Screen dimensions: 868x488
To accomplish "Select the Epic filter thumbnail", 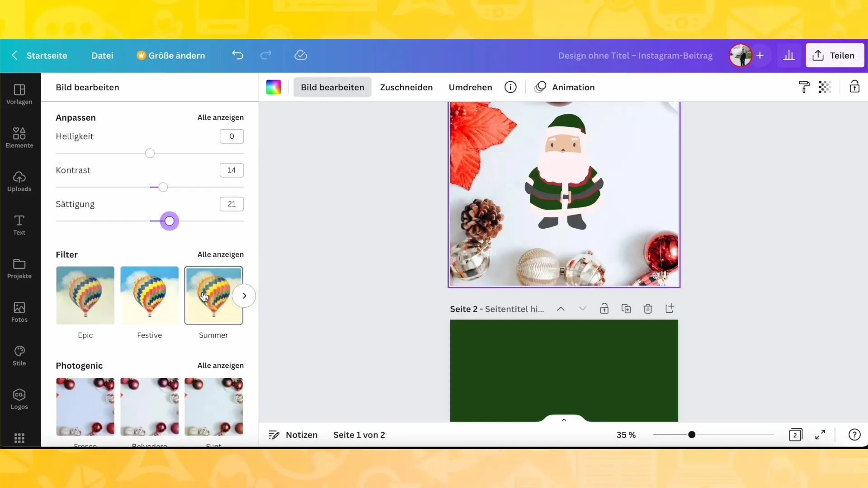I will pyautogui.click(x=85, y=295).
